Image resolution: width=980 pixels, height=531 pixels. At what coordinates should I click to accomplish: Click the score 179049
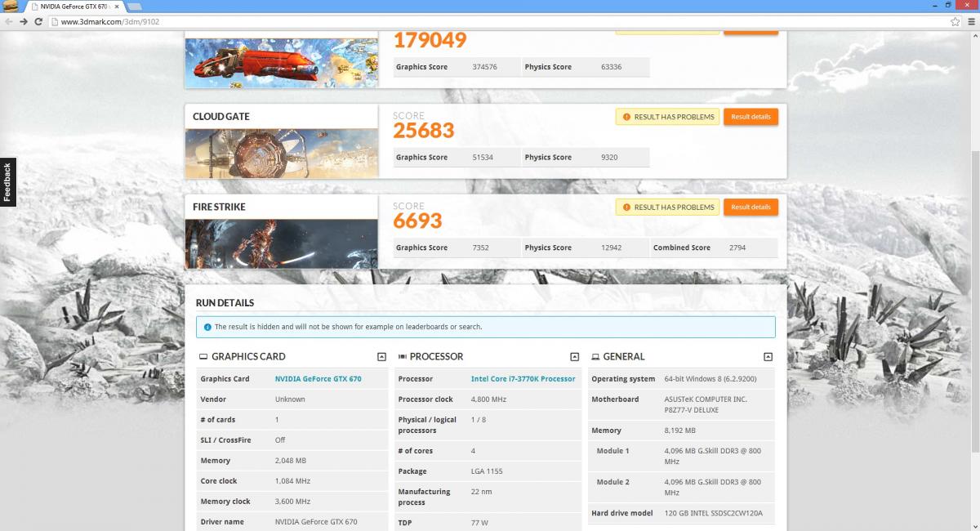click(x=430, y=40)
